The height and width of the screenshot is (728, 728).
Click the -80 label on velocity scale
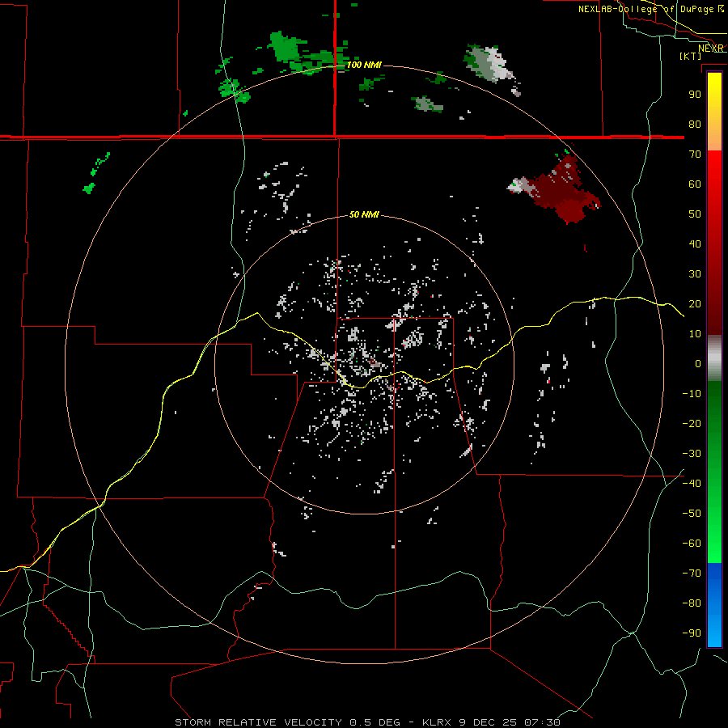(x=692, y=603)
